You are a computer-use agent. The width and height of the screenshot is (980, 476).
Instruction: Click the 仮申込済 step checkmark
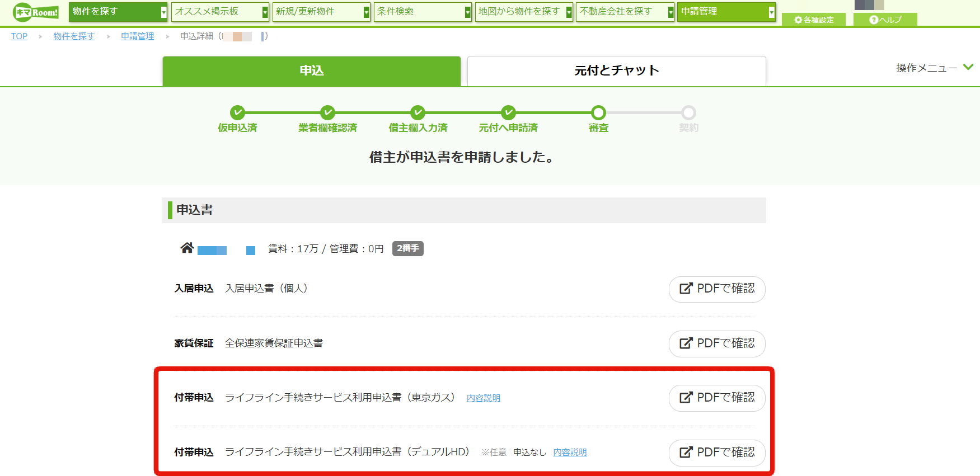point(237,112)
